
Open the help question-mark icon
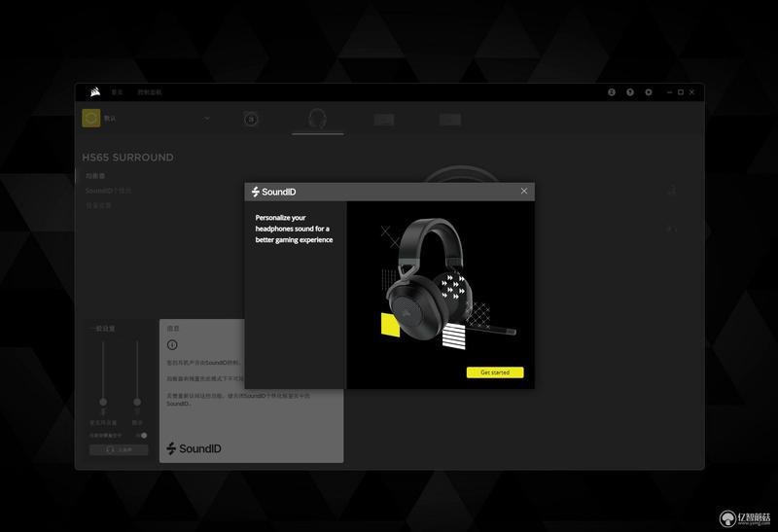(629, 92)
